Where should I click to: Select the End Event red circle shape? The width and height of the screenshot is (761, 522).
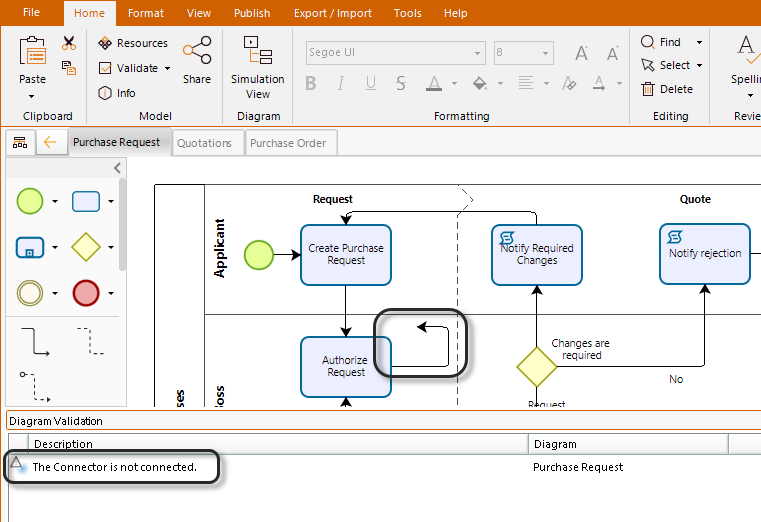point(87,293)
